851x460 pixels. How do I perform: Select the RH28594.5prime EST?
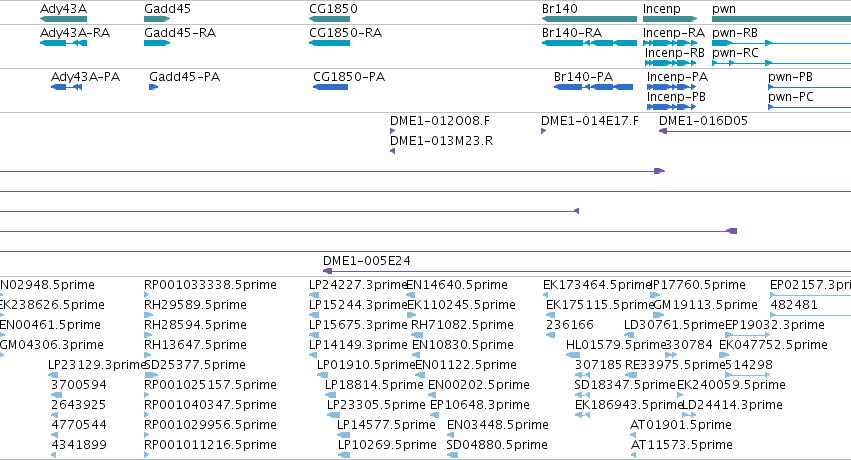(x=195, y=325)
